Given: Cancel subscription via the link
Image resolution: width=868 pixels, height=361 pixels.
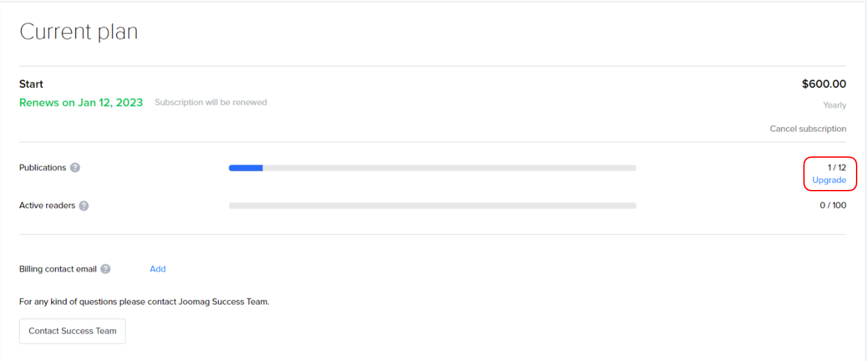Looking at the screenshot, I should click(808, 129).
